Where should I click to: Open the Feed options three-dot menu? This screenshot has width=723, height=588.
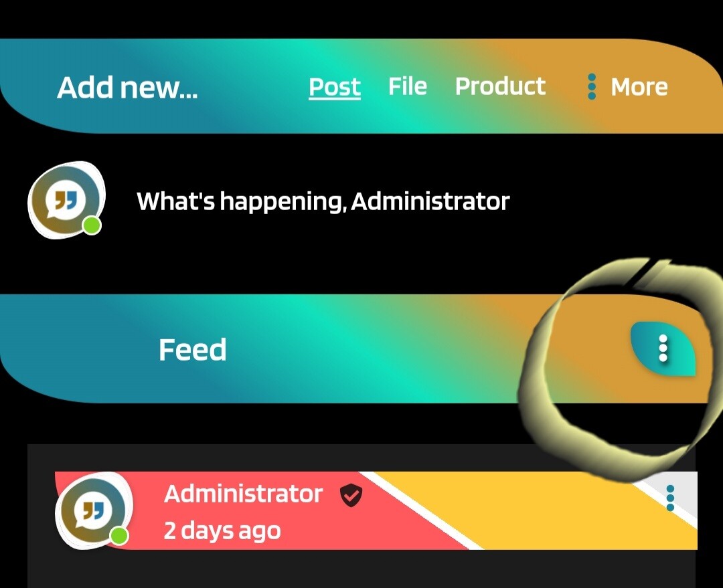(663, 348)
